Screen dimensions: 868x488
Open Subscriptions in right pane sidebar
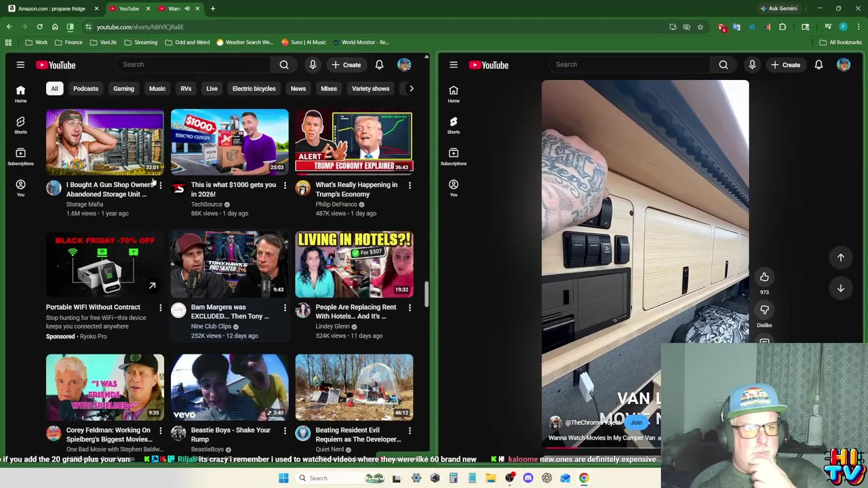(454, 157)
